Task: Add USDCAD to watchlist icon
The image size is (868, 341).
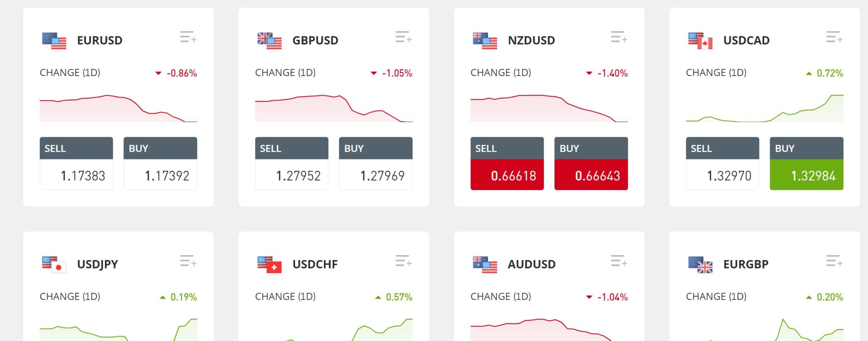Action: click(834, 37)
